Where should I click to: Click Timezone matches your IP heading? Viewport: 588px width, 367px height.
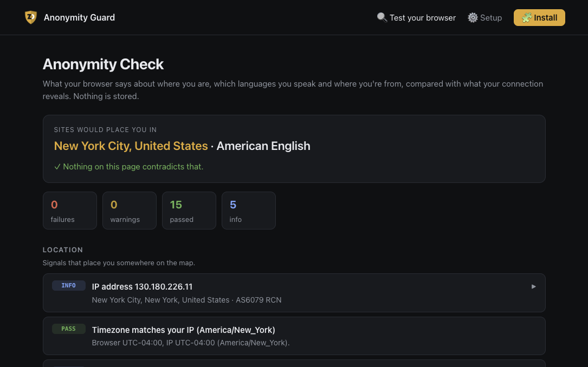[x=183, y=330]
